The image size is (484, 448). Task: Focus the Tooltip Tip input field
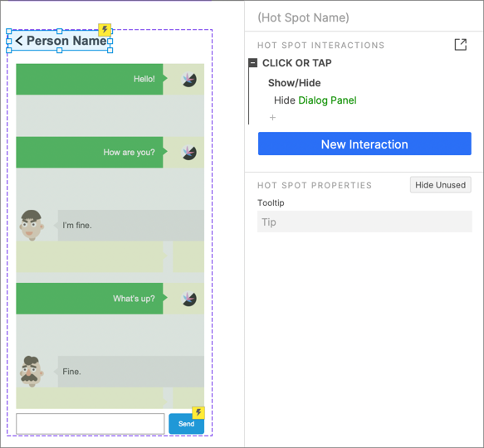coord(364,222)
